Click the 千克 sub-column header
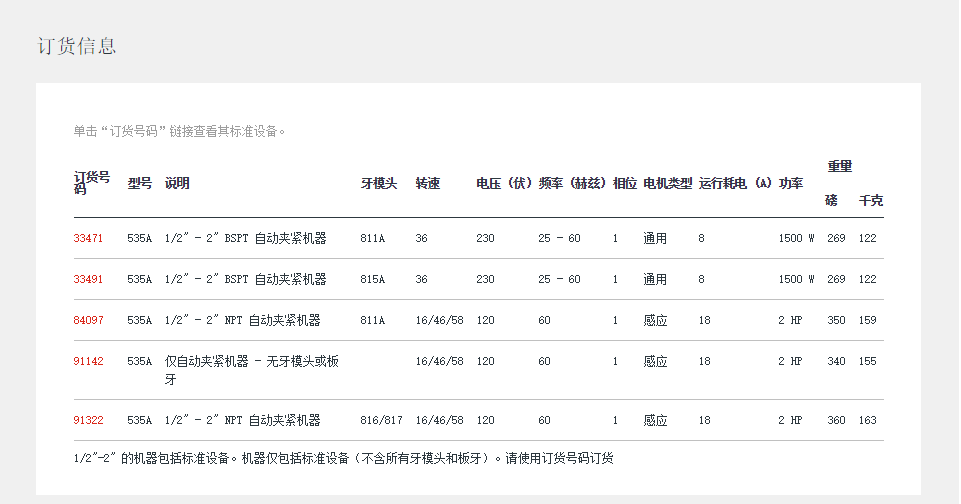 pos(870,201)
